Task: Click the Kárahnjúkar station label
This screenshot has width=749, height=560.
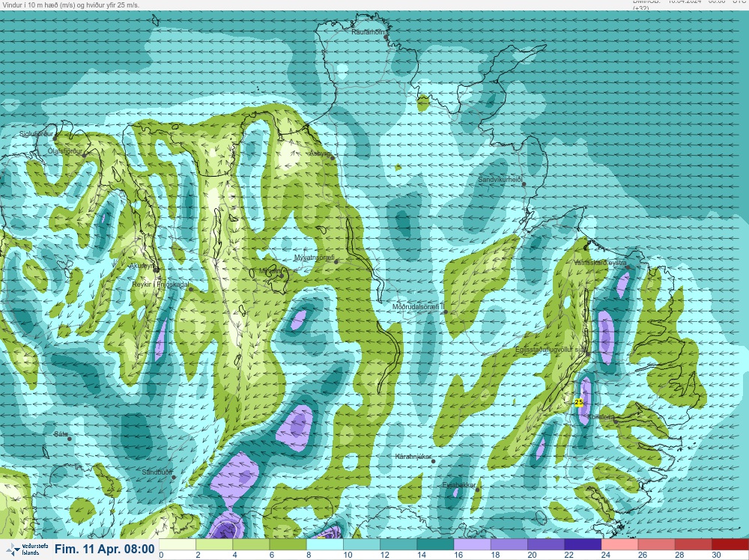Action: [413, 457]
